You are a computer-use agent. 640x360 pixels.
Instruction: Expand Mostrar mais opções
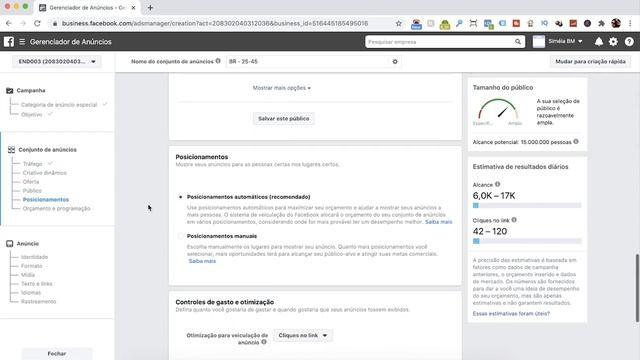click(282, 88)
